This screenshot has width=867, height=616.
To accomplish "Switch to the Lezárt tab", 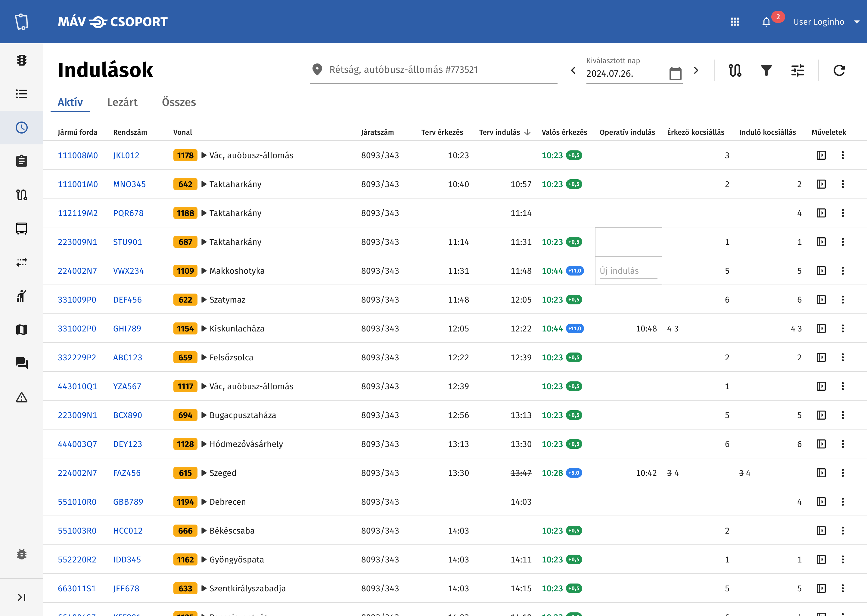I will click(122, 102).
